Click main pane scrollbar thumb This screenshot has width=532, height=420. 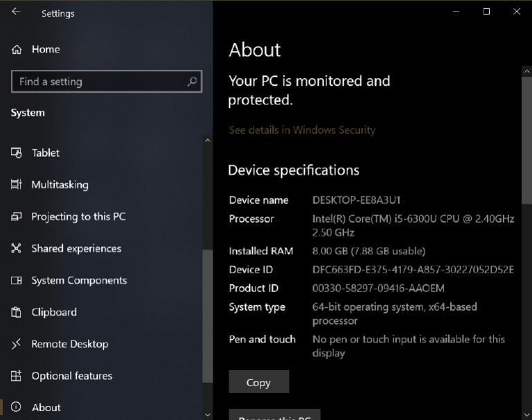tap(526, 140)
